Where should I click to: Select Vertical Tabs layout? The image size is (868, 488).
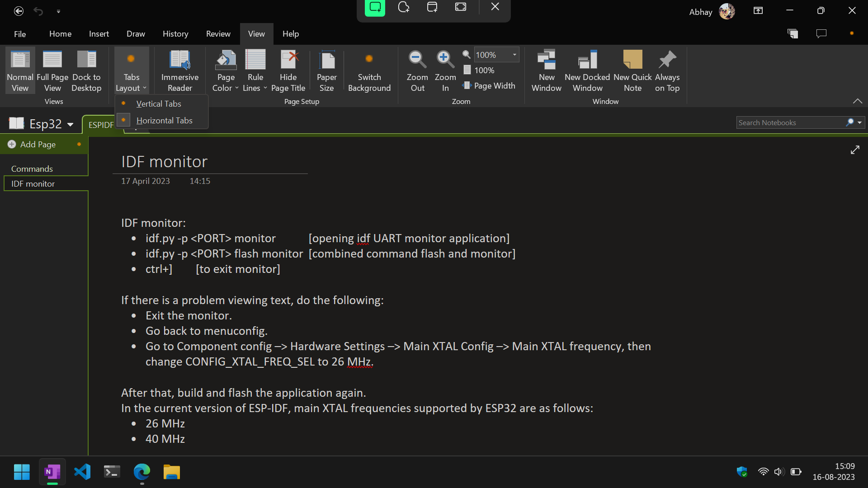pyautogui.click(x=159, y=103)
